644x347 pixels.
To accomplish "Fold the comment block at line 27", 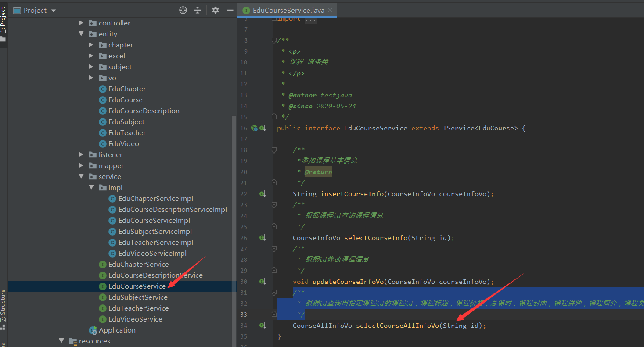I will coord(274,249).
